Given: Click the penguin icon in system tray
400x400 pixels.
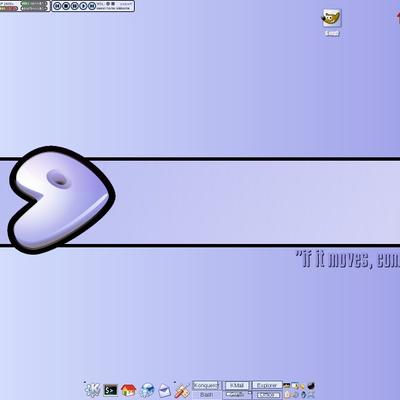Looking at the screenshot, I should (x=303, y=395).
